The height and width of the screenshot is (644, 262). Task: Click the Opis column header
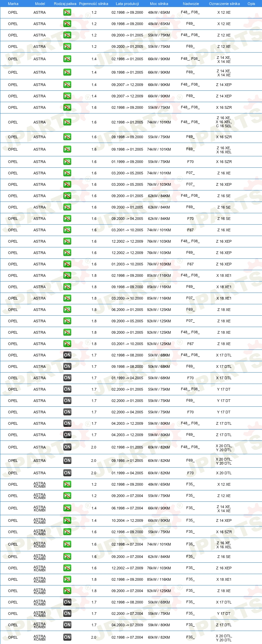tap(251, 4)
